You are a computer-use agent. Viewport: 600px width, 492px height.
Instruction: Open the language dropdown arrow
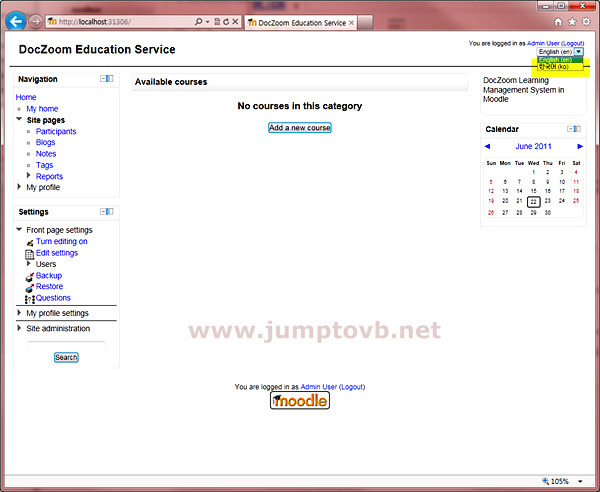pyautogui.click(x=579, y=52)
